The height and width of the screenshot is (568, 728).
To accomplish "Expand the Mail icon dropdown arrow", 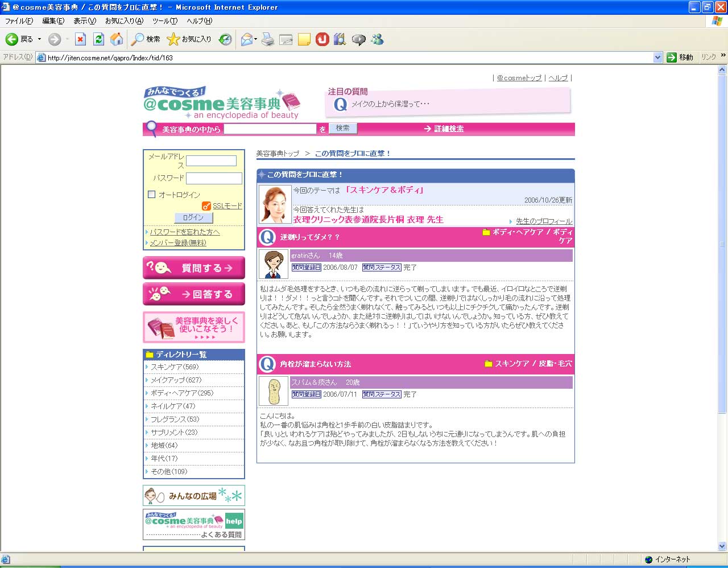I will coord(256,39).
